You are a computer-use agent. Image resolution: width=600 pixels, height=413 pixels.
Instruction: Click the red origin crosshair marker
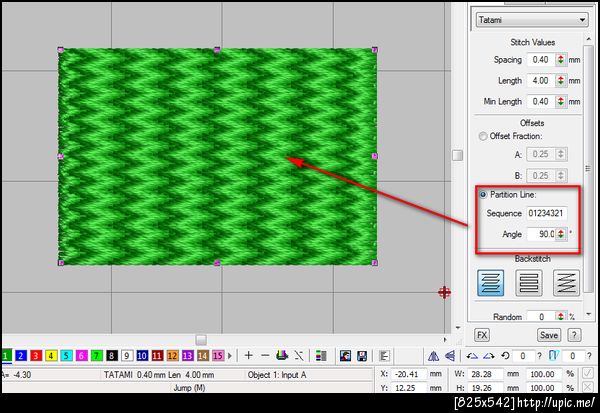444,292
